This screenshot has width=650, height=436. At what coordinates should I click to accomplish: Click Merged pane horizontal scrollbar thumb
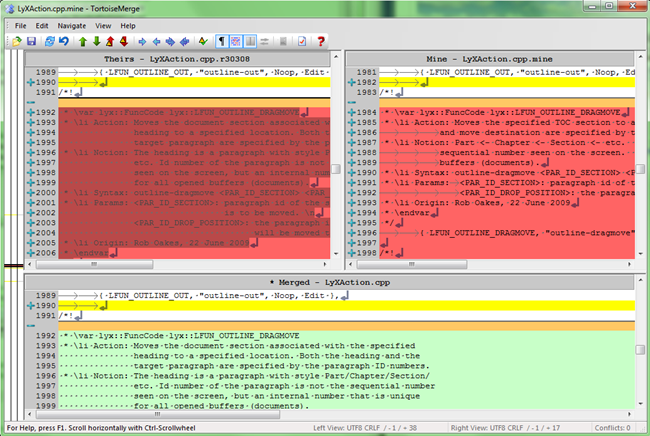tap(158, 414)
